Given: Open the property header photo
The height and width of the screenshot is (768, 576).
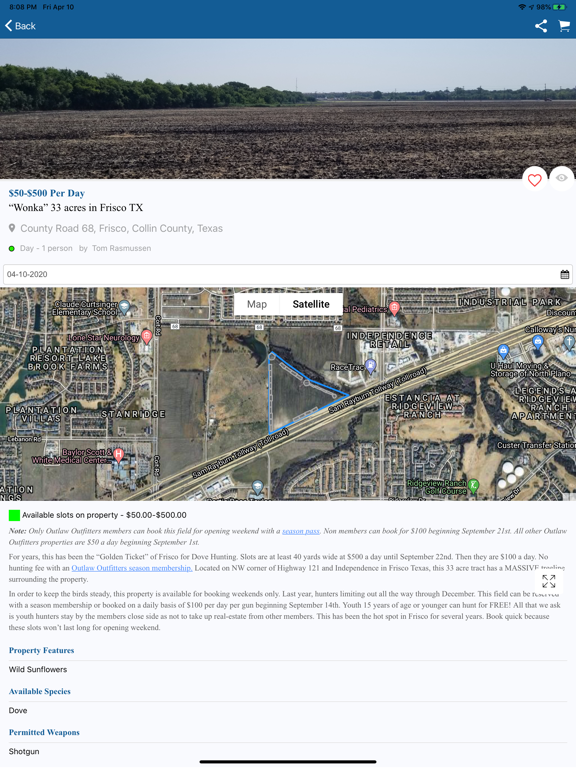Looking at the screenshot, I should [288, 109].
